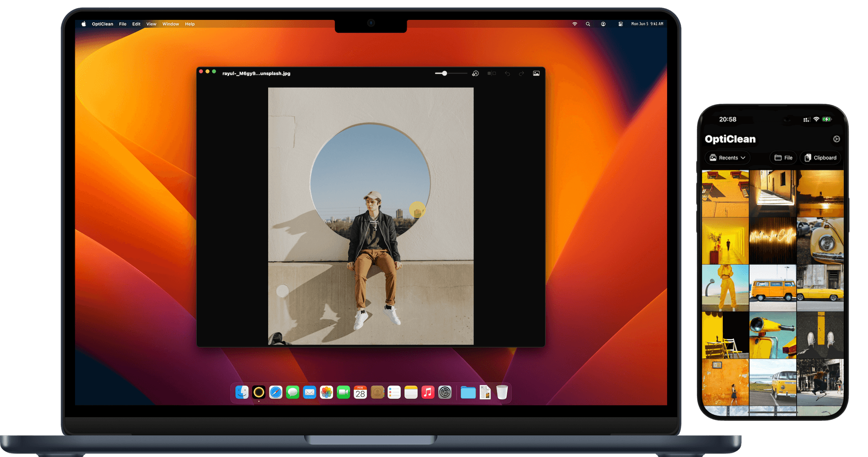Select the yellow Beetle headlight thumbnail

[820, 241]
